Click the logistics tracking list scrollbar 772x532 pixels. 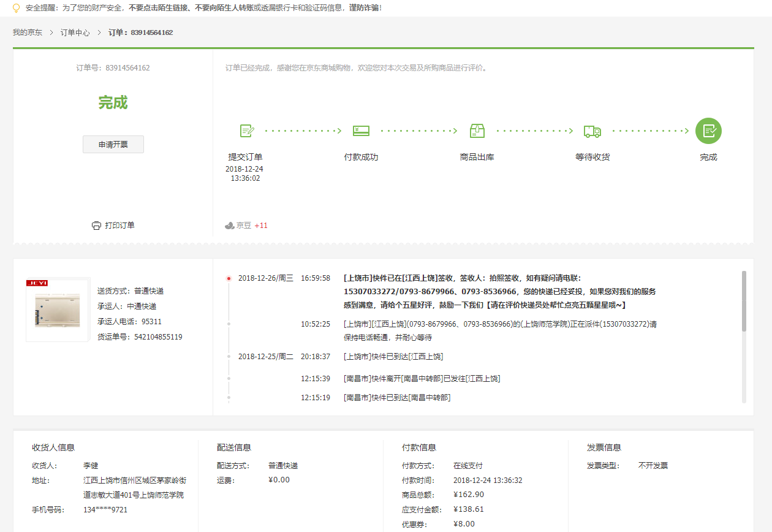click(744, 300)
